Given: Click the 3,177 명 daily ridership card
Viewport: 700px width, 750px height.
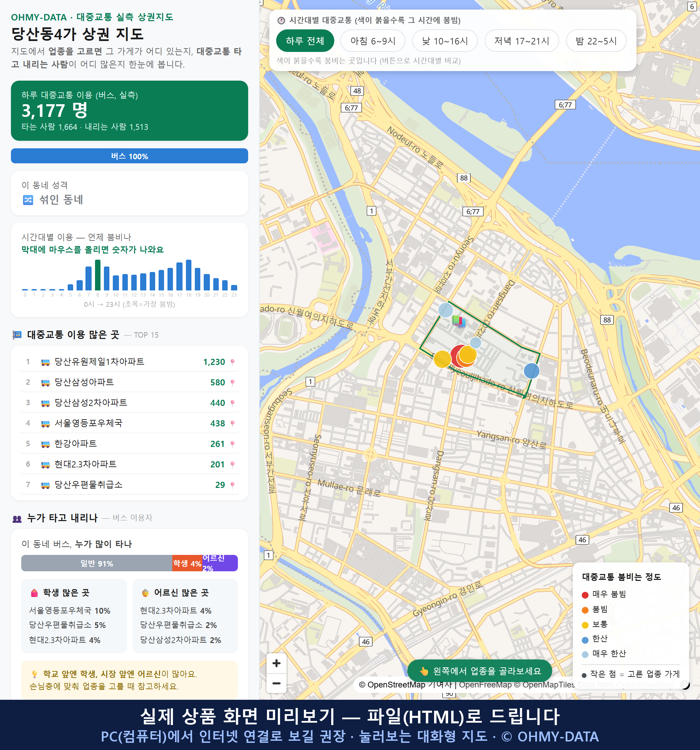Looking at the screenshot, I should click(130, 111).
